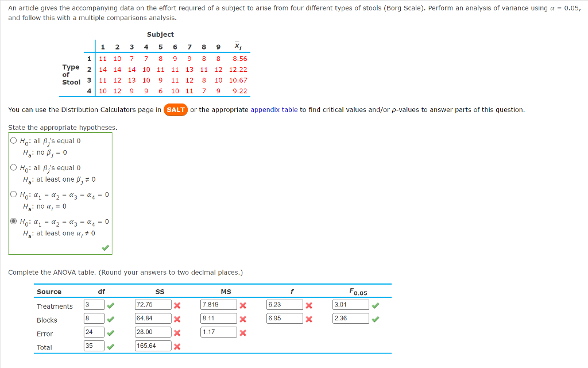Click the Subject table heading

click(160, 34)
